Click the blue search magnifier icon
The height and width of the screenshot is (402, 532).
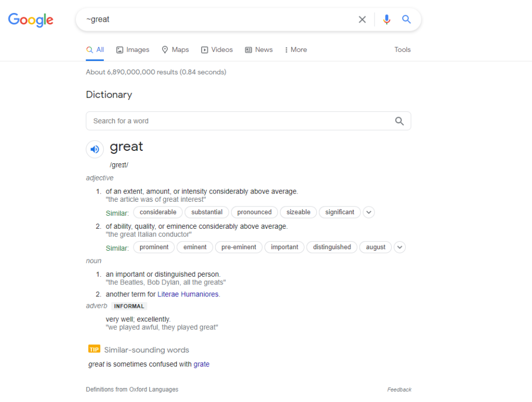[x=406, y=20]
